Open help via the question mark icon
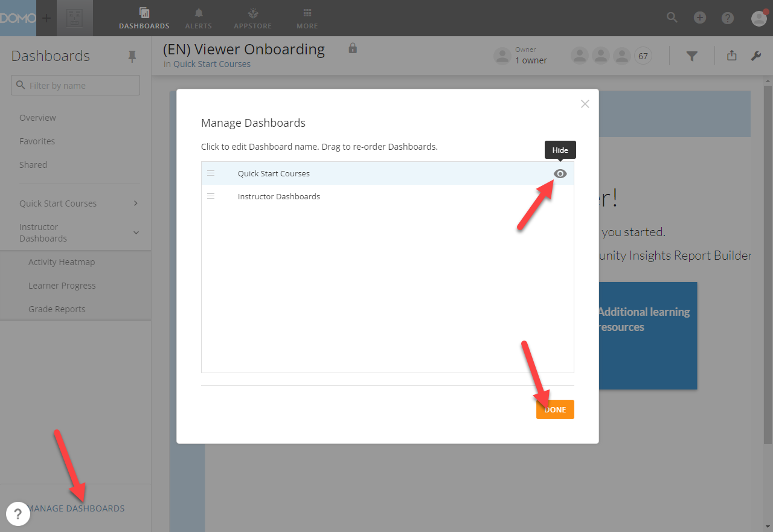 click(x=727, y=18)
